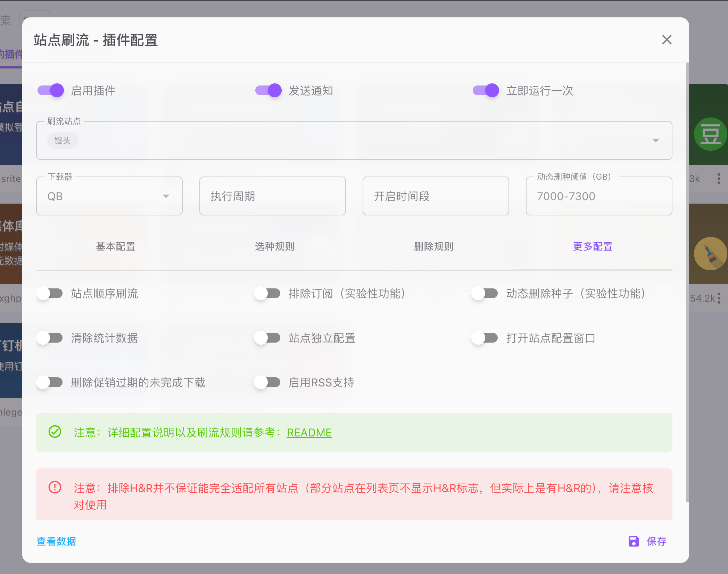Expand the 刷流站点 dropdown arrow

click(x=655, y=141)
